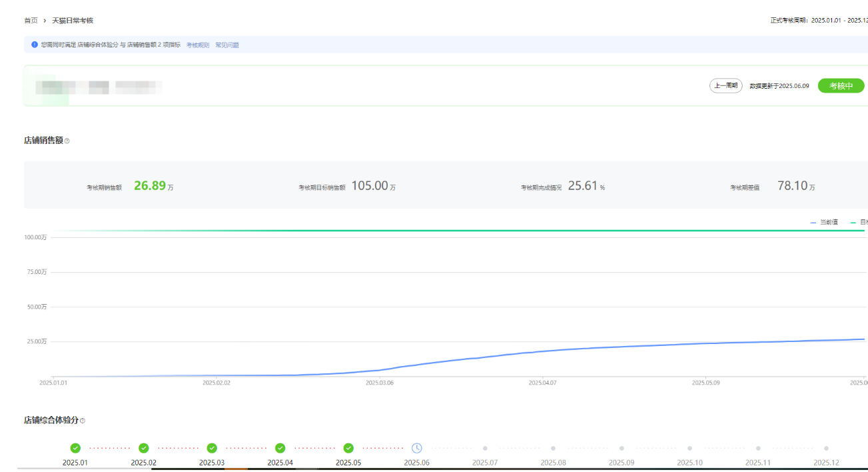Screen dimensions: 868x472
Task: Click the 上一周期 button
Action: click(x=725, y=86)
